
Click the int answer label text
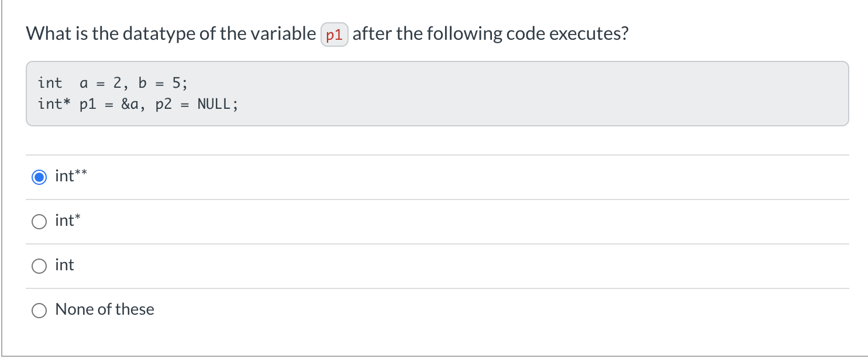tap(64, 265)
